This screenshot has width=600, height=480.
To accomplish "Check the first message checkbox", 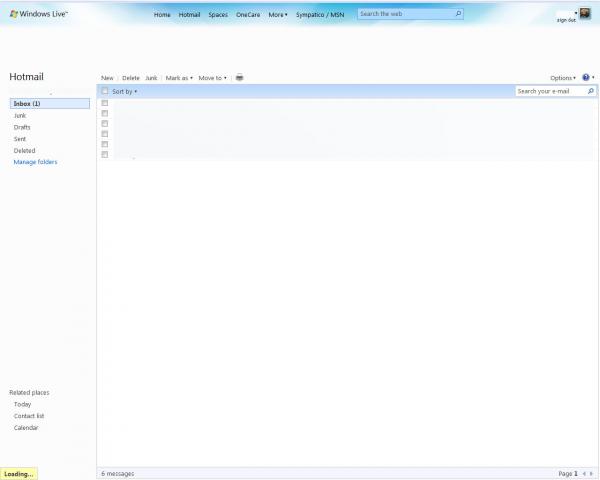I will click(104, 103).
